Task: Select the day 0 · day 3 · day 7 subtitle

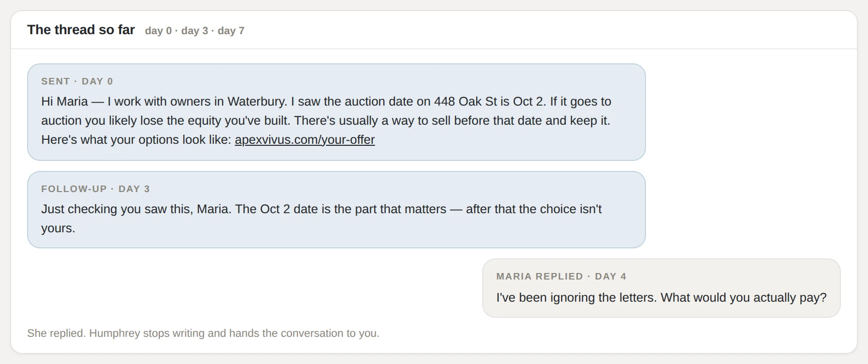Action: (x=194, y=31)
